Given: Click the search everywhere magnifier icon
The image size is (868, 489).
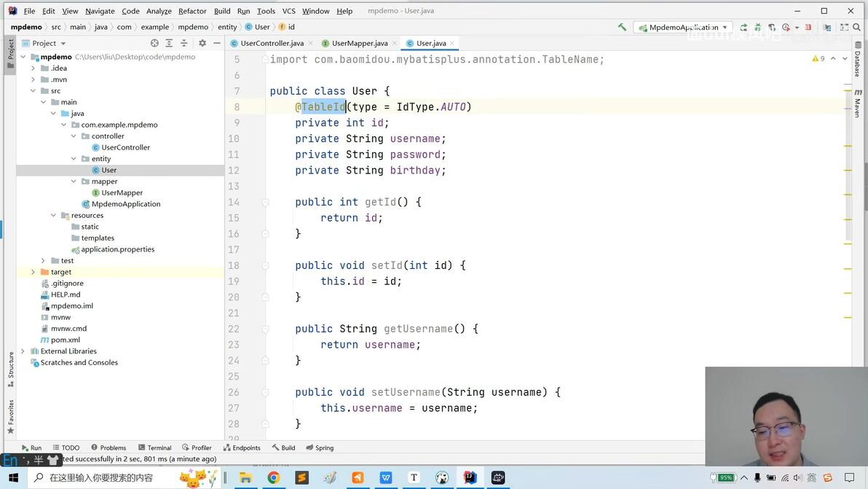Looking at the screenshot, I should (857, 26).
